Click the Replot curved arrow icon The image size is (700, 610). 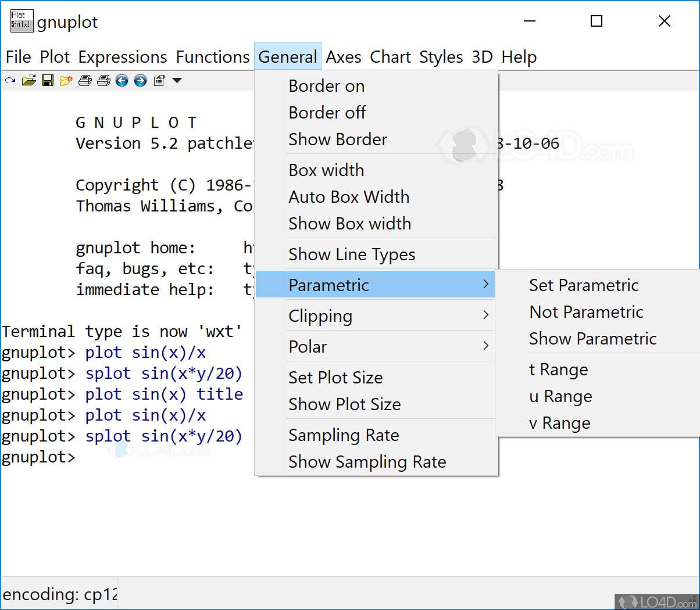tap(9, 80)
